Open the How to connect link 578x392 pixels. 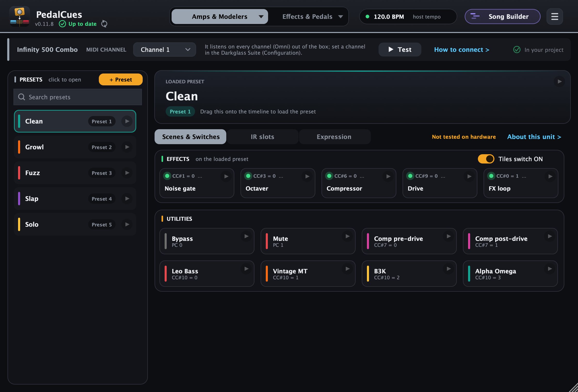coord(462,50)
